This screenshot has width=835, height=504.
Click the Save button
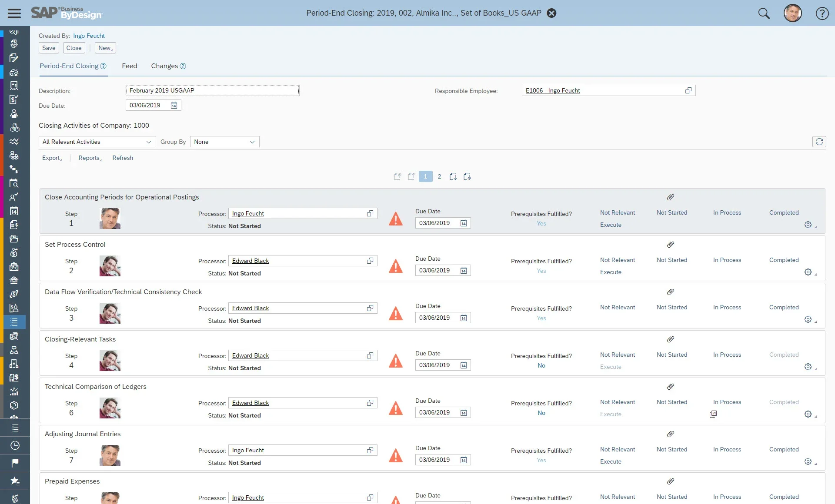point(49,48)
